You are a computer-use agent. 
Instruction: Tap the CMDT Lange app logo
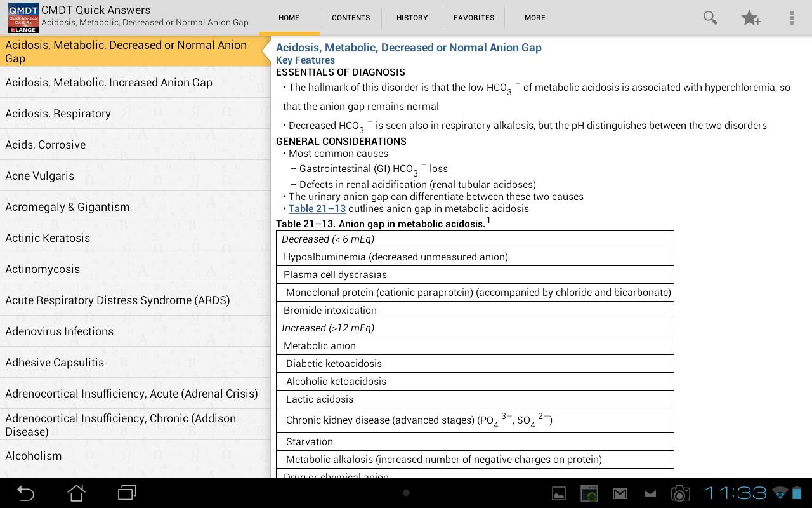[x=23, y=18]
